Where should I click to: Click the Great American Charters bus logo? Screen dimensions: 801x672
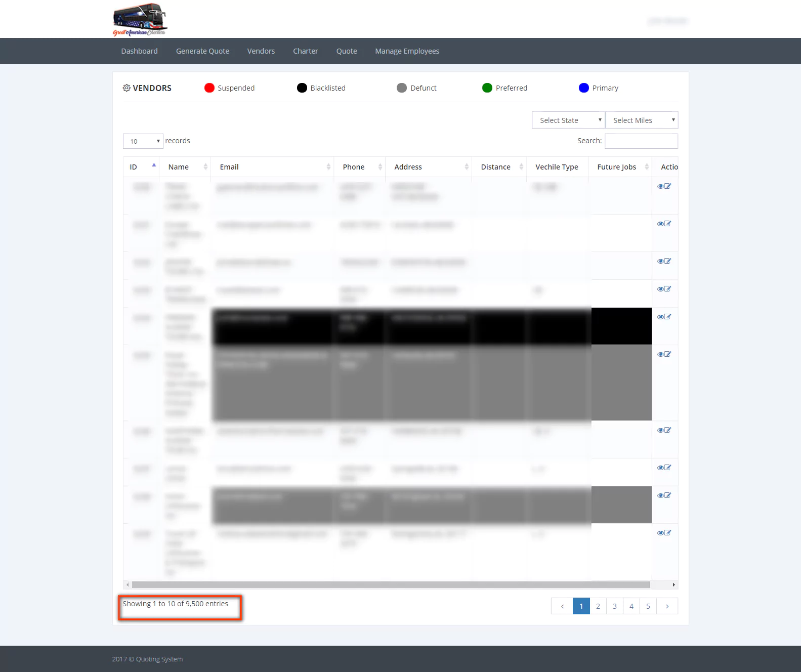point(140,20)
